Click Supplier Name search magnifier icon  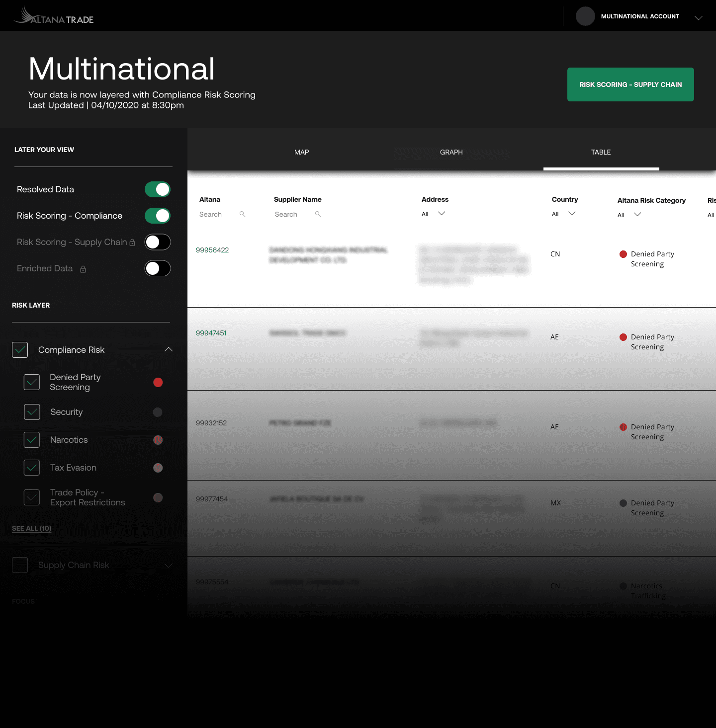[x=318, y=214]
